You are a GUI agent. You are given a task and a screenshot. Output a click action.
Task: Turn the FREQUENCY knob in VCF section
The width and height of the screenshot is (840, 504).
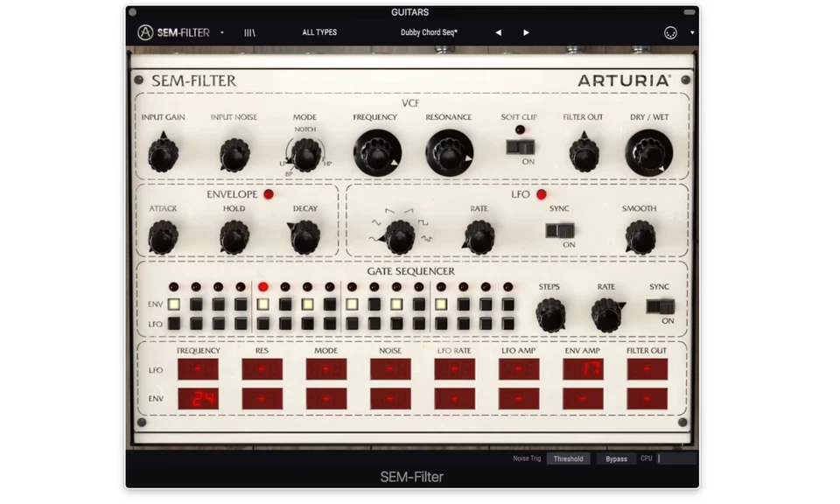click(376, 150)
